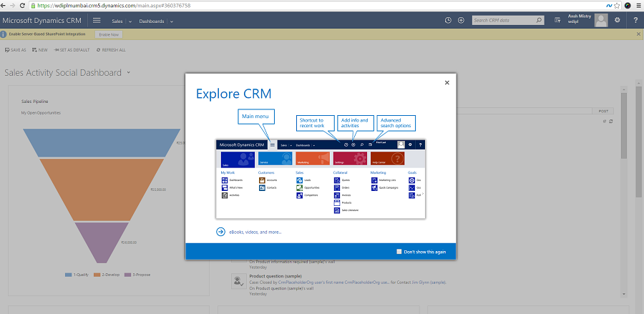
Task: Click the refresh icon below the POST button
Action: coord(611,122)
